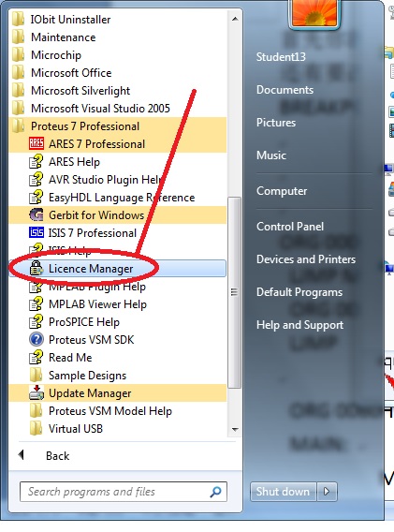The height and width of the screenshot is (532, 394).
Task: Click the Proteus 7 Professional folder icon
Action: [18, 126]
